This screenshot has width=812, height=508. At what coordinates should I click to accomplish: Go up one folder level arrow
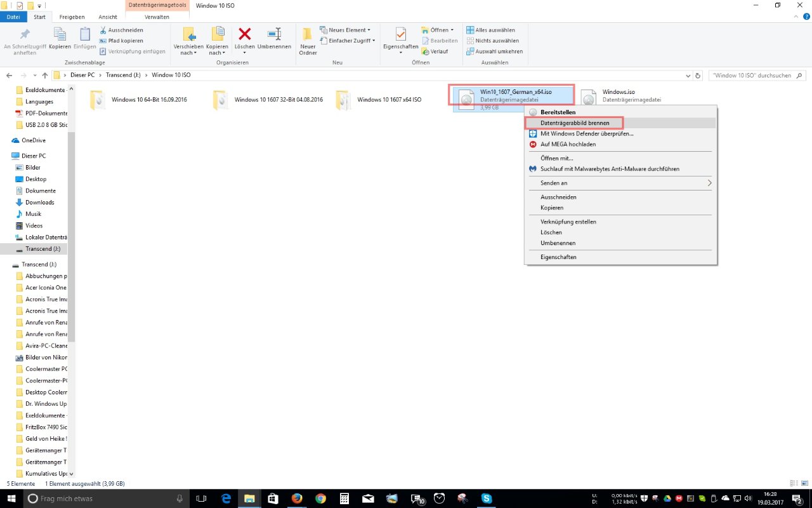[x=44, y=75]
